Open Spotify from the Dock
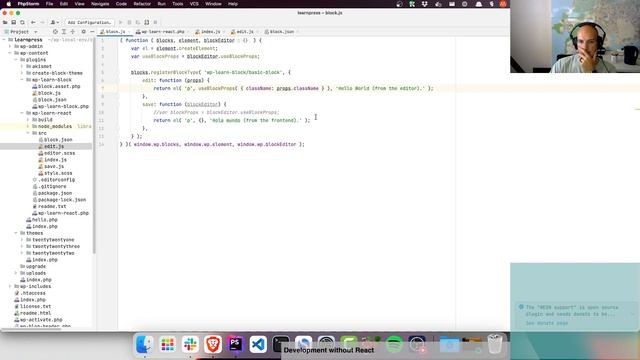Image resolution: width=640 pixels, height=360 pixels. click(x=394, y=345)
